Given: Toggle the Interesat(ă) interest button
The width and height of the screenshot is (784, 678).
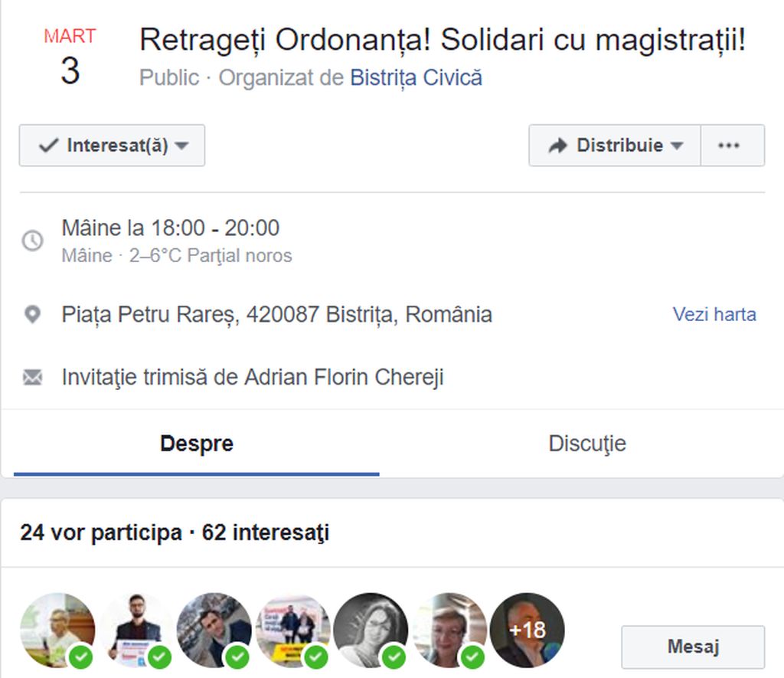Looking at the screenshot, I should tap(112, 146).
